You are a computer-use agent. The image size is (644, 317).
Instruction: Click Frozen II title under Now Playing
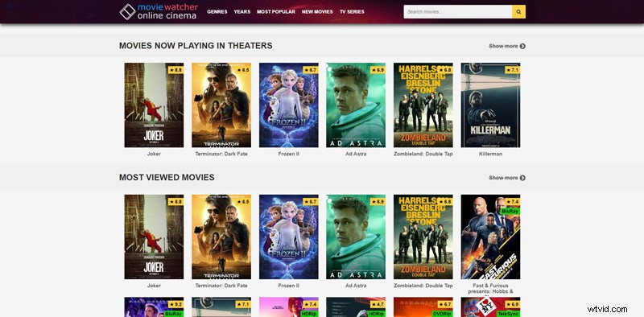coord(289,154)
